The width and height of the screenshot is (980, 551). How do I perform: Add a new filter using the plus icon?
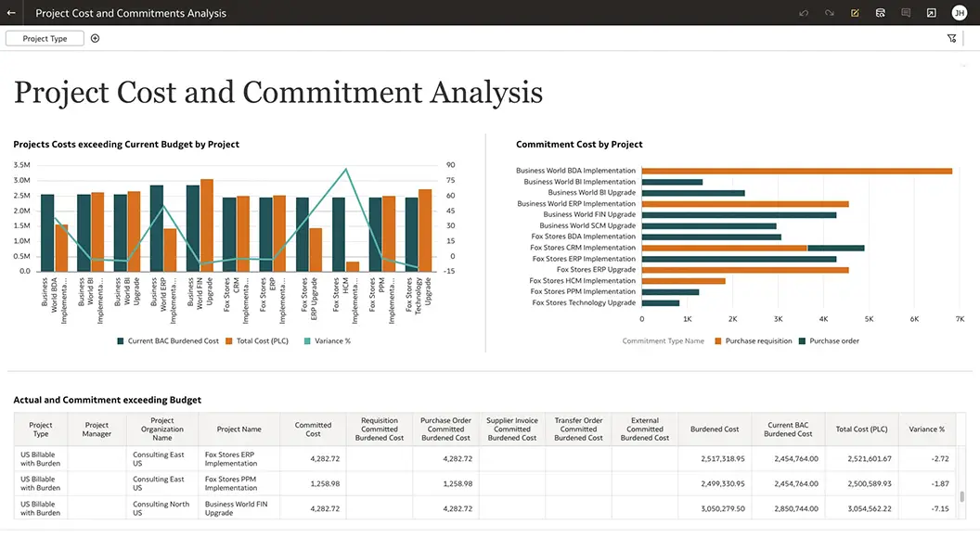coord(94,38)
